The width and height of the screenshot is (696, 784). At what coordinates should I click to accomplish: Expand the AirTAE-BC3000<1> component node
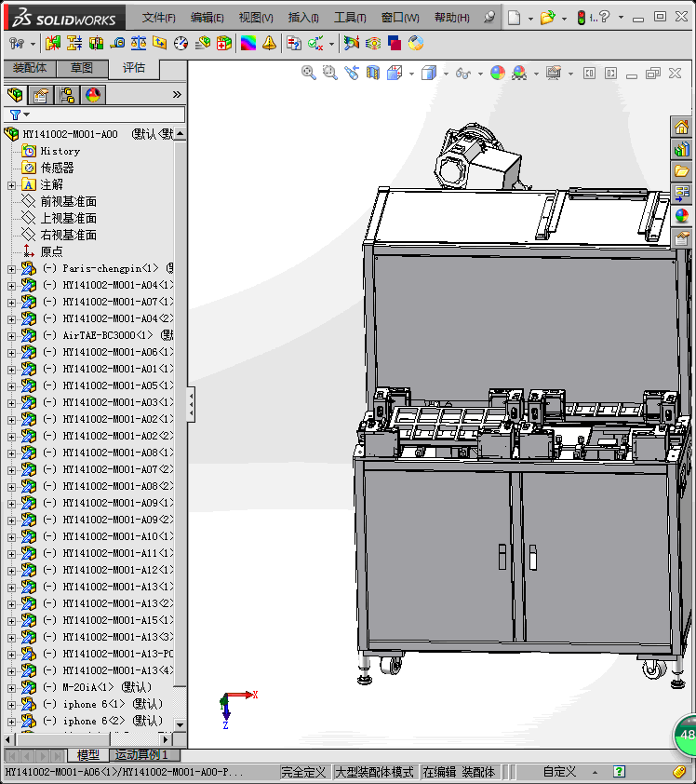click(11, 335)
